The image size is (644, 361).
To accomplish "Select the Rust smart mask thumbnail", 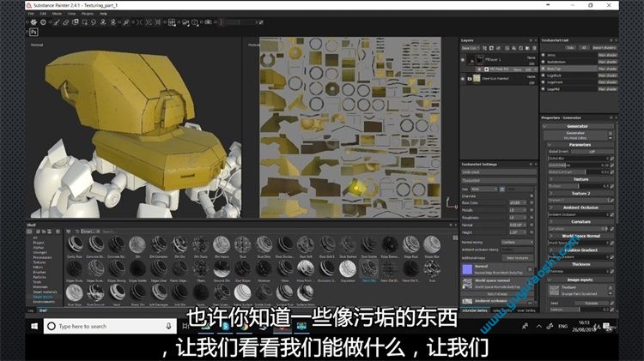I will coord(432,269).
